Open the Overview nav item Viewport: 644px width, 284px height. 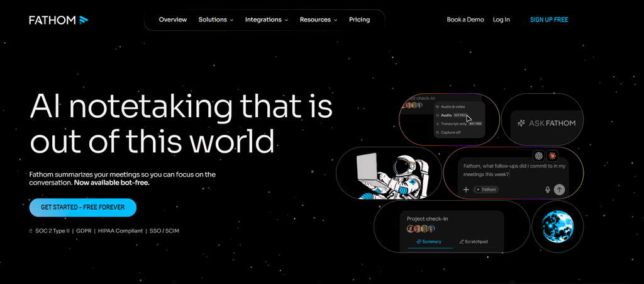[173, 20]
